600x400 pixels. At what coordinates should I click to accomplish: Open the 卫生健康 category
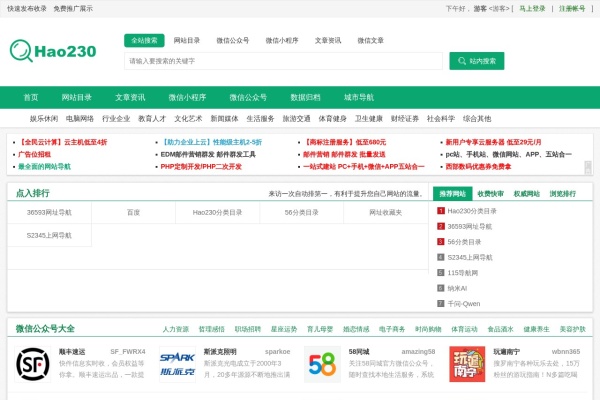tap(369, 119)
